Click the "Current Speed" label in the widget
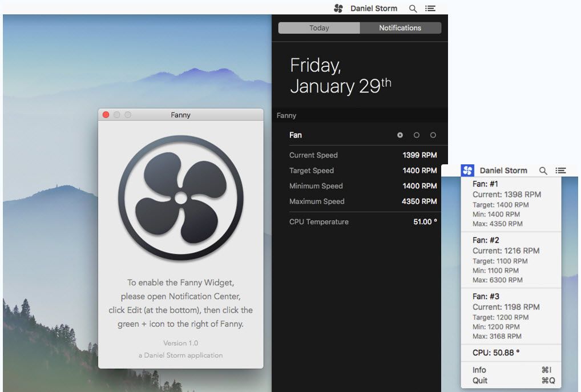The image size is (581, 392). coord(313,155)
